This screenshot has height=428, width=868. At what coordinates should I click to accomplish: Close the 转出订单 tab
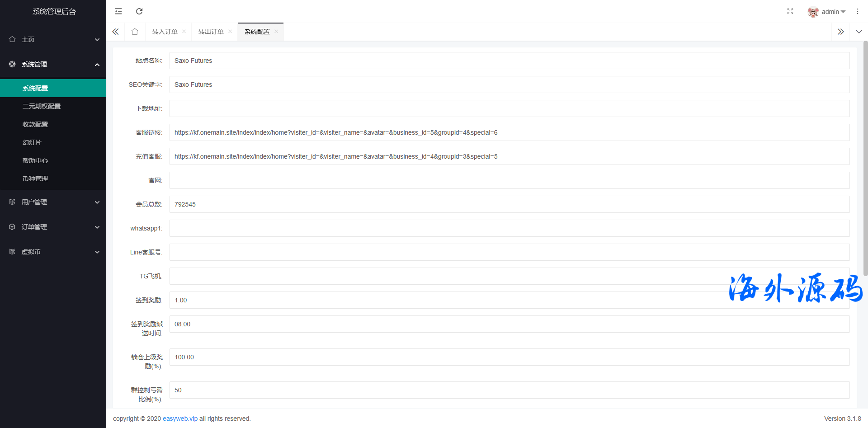click(x=230, y=32)
